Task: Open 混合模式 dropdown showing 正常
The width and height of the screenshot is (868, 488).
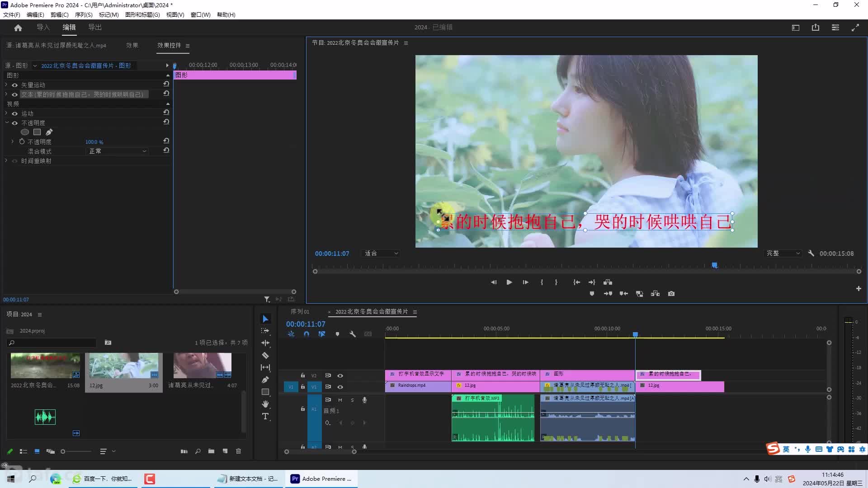Action: pos(117,151)
